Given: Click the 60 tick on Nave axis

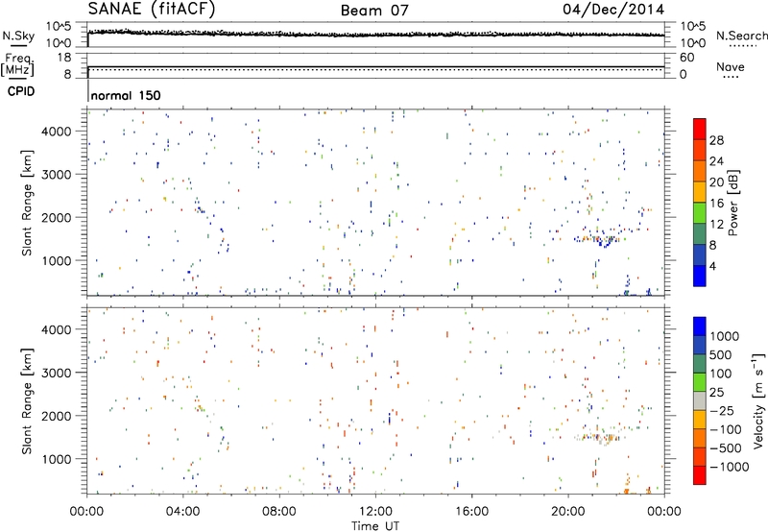Looking at the screenshot, I should point(686,58).
